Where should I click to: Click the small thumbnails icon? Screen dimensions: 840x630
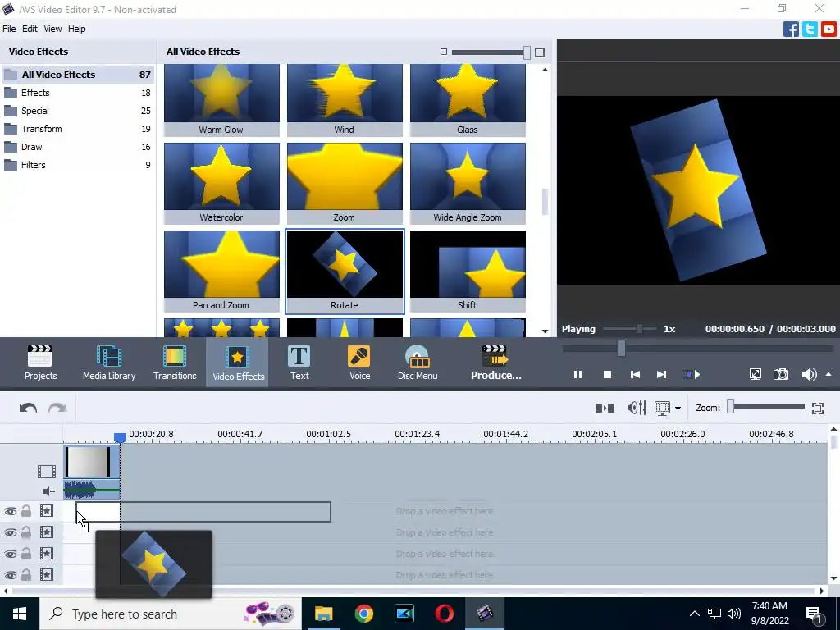click(x=444, y=52)
